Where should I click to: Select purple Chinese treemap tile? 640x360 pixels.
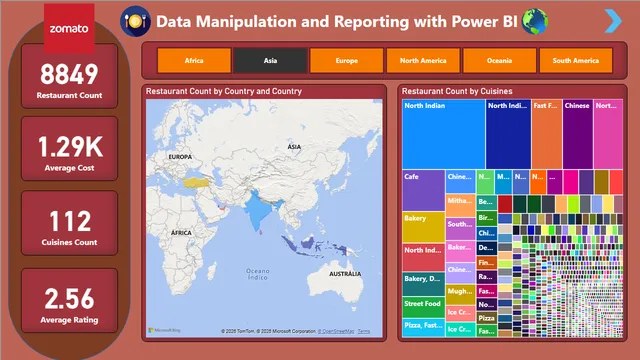pyautogui.click(x=578, y=134)
